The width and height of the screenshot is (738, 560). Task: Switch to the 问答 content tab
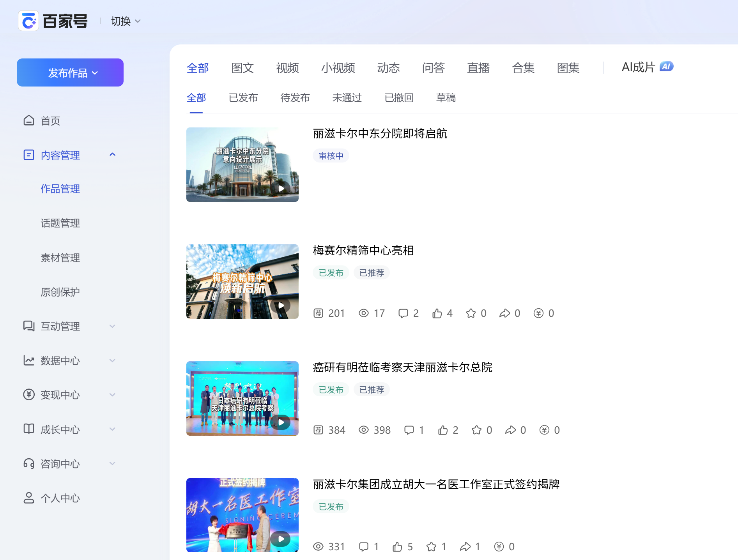point(433,68)
